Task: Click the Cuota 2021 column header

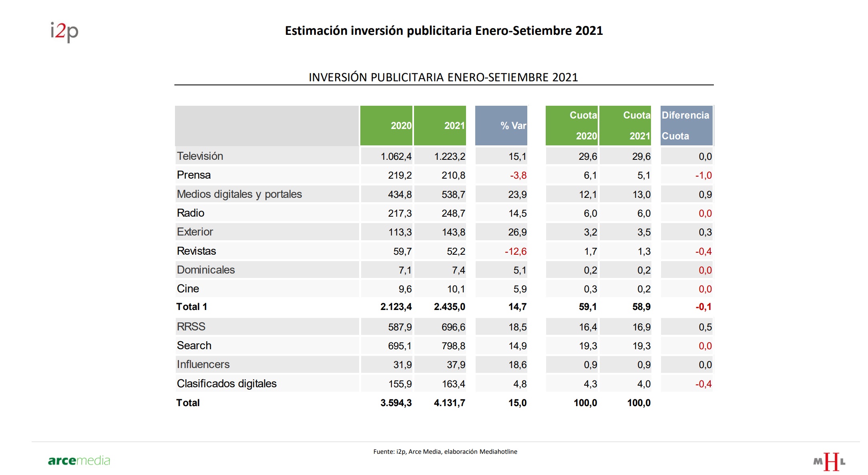Action: (625, 125)
